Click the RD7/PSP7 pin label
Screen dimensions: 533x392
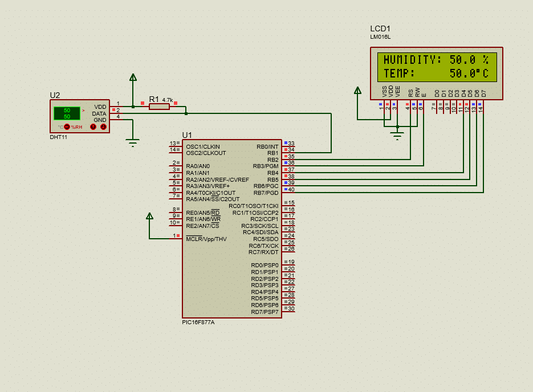[265, 312]
